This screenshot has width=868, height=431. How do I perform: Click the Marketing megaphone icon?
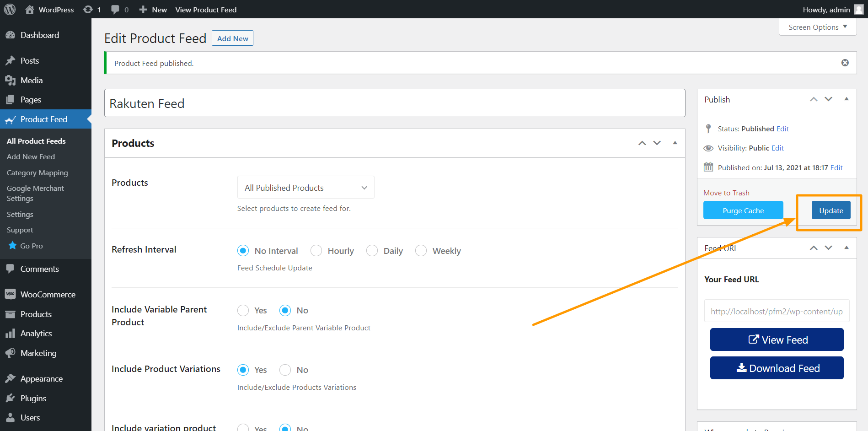(x=10, y=353)
